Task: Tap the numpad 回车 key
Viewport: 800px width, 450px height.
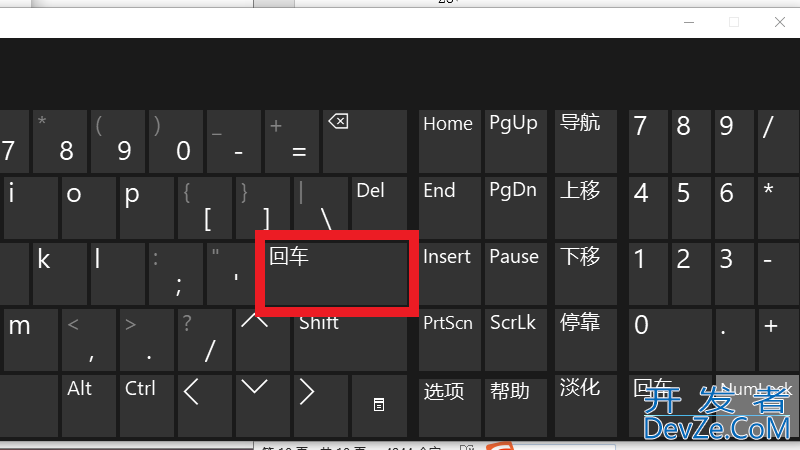Action: (670, 406)
